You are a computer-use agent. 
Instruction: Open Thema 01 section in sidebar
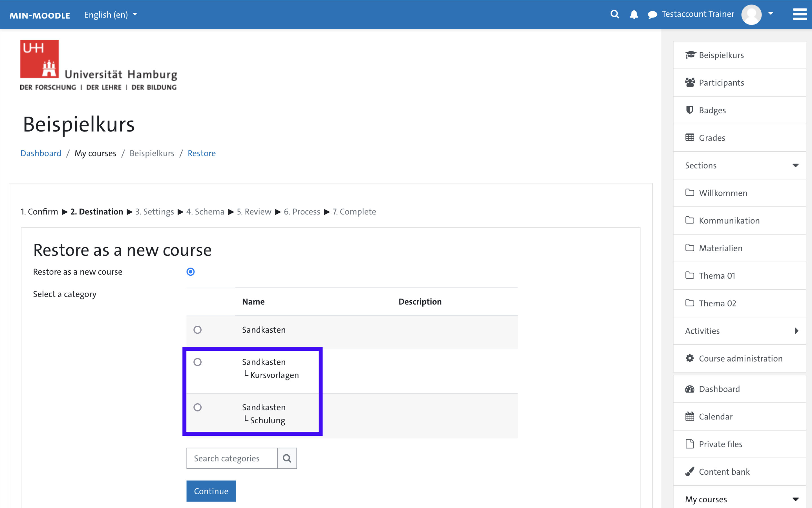coord(740,275)
